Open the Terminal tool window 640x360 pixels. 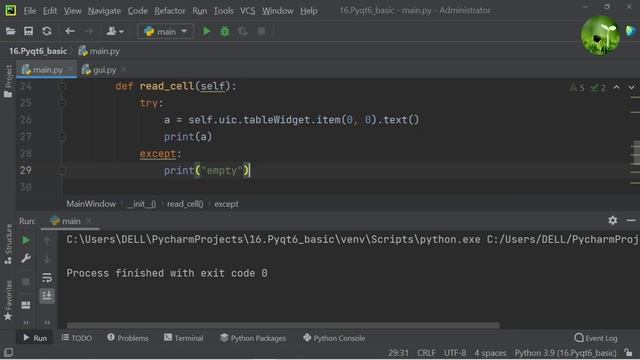[x=183, y=338]
